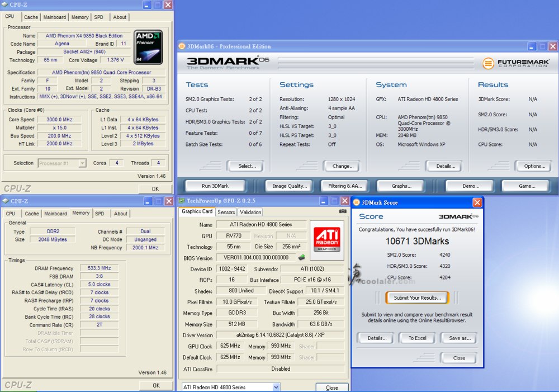Open SPD tab in bottom CPU-Z window

pyautogui.click(x=100, y=214)
